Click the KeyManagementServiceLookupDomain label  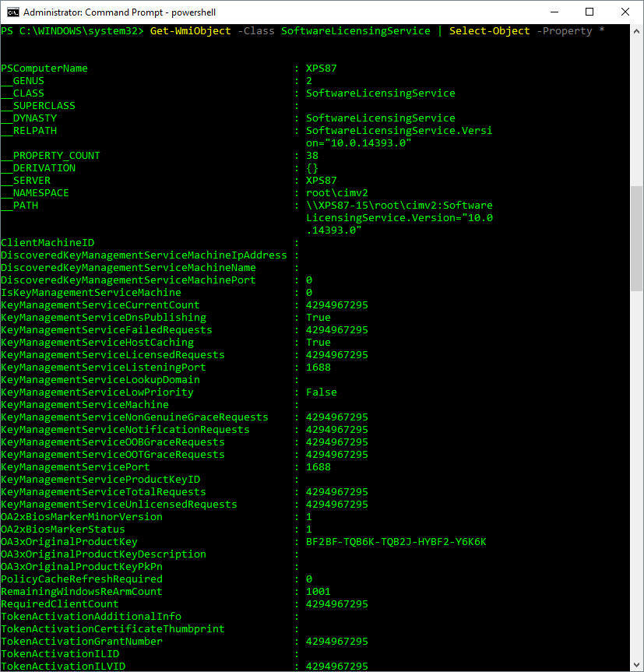pos(100,379)
